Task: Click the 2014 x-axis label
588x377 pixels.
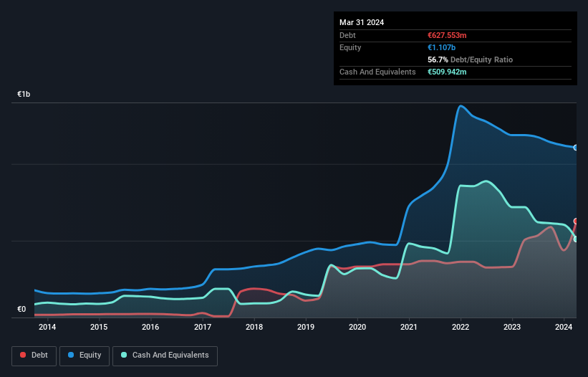Action: point(47,327)
